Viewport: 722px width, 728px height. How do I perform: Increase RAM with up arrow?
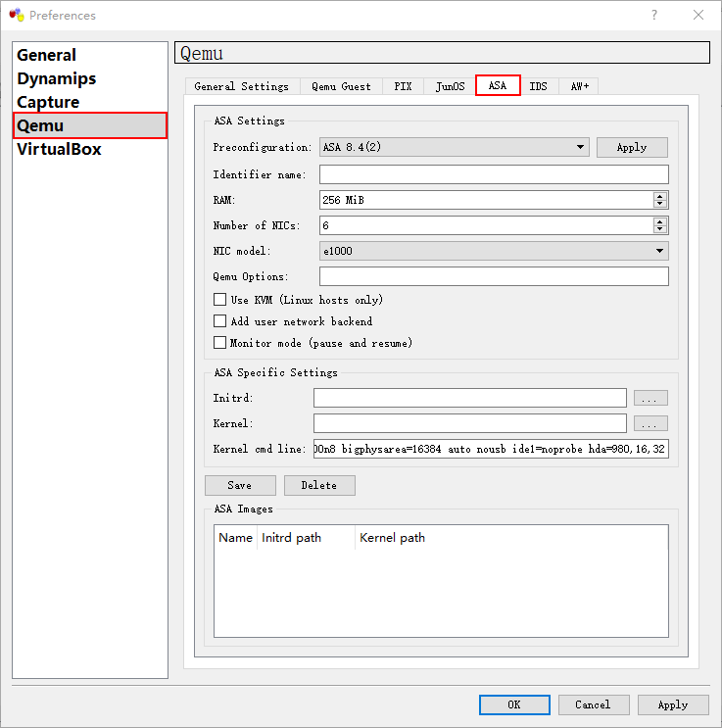click(x=659, y=196)
